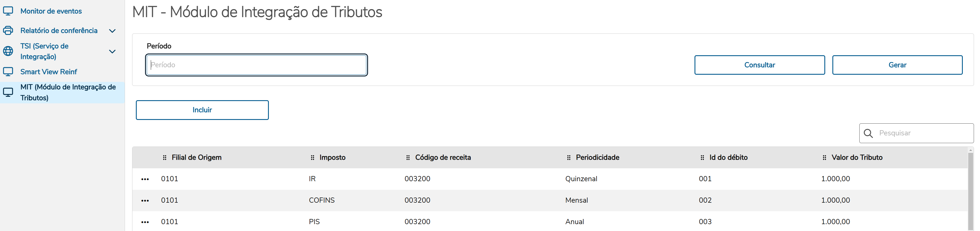Screen dimensions: 980x231
Task: Expand the TSI Serviço de Integração chevron
Action: (x=112, y=51)
